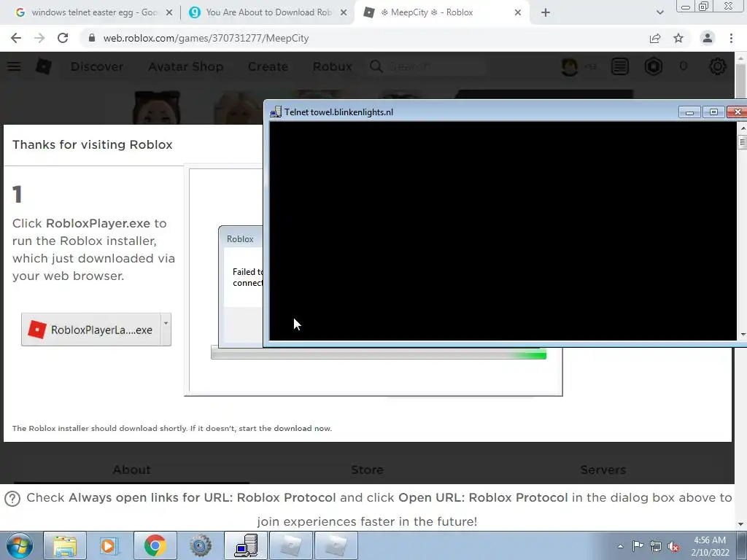
Task: Open the Chrome three-dot menu
Action: [x=731, y=38]
